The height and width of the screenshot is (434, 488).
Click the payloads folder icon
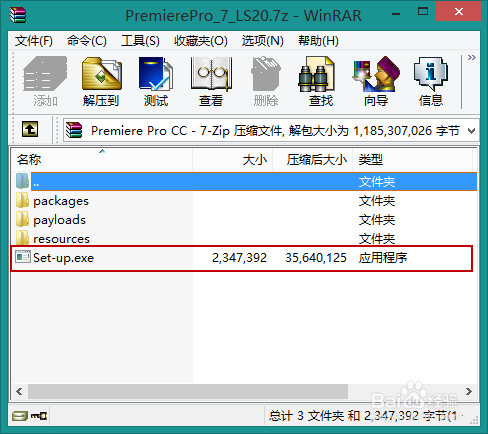coord(22,219)
